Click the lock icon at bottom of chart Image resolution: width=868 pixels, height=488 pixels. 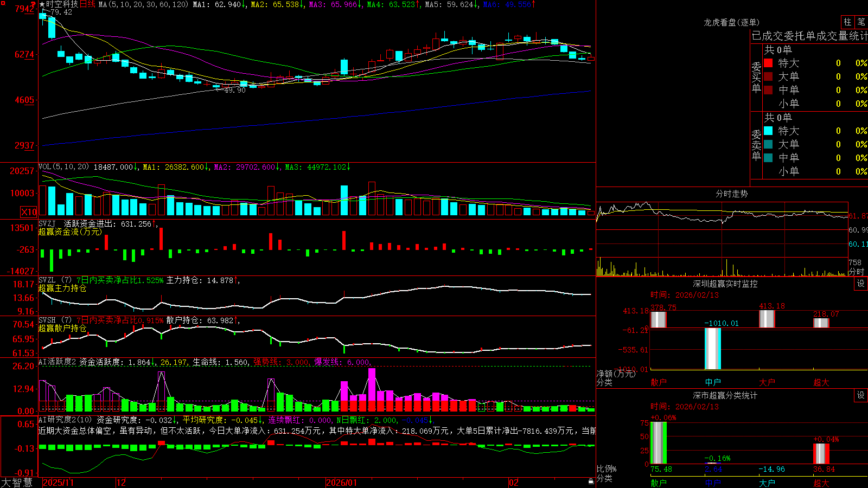pos(591,481)
